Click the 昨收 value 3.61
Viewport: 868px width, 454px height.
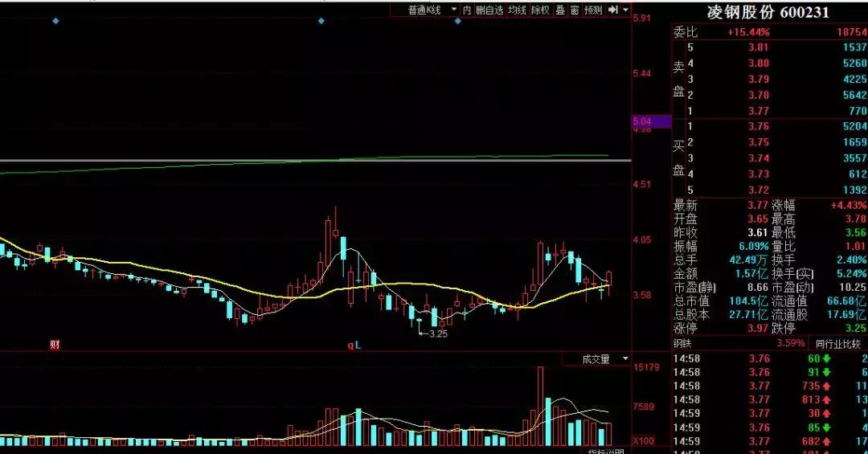[759, 232]
